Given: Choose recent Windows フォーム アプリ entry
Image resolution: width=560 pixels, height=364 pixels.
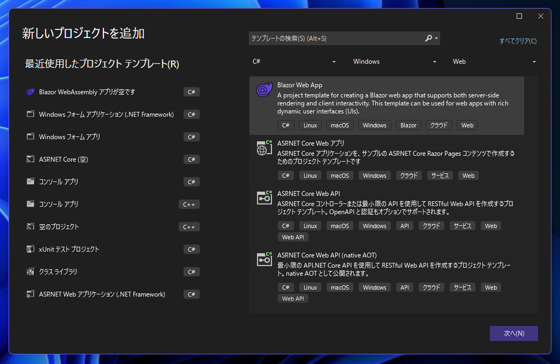Looking at the screenshot, I should (x=112, y=137).
